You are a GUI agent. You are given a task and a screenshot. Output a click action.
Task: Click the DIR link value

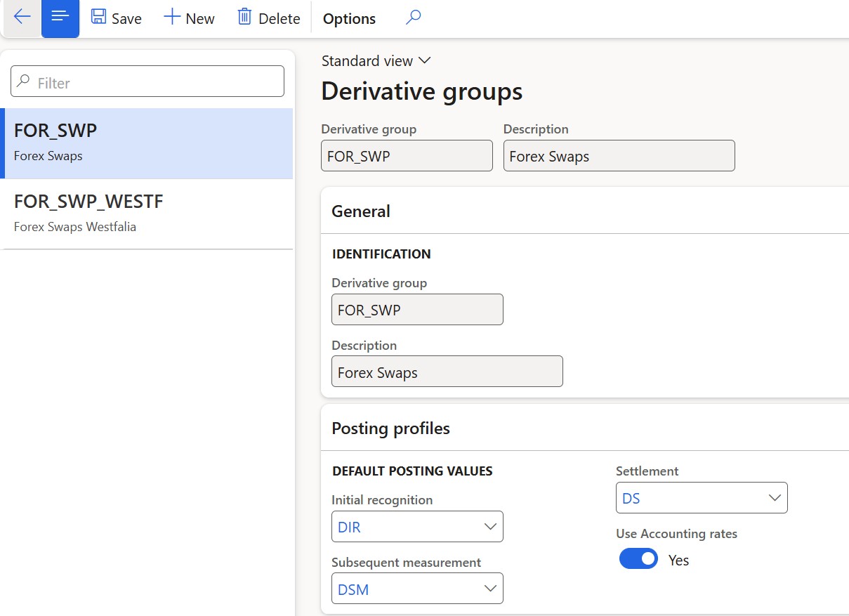pos(349,527)
